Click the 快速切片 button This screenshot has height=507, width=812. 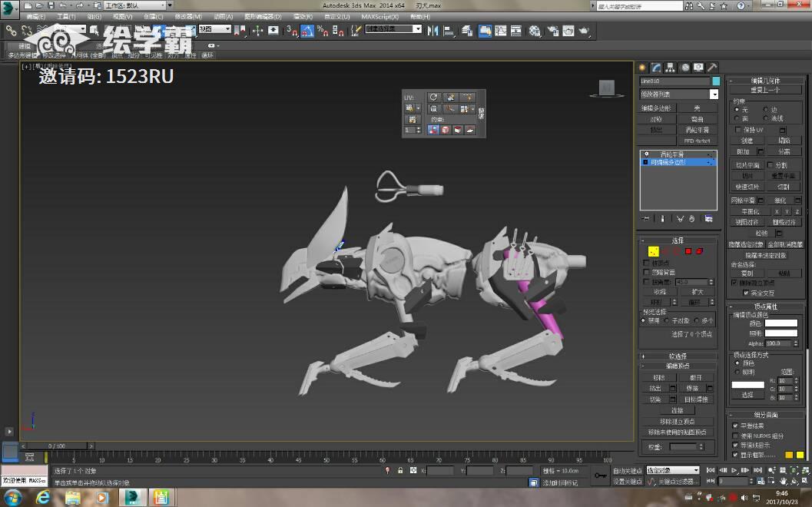click(747, 187)
